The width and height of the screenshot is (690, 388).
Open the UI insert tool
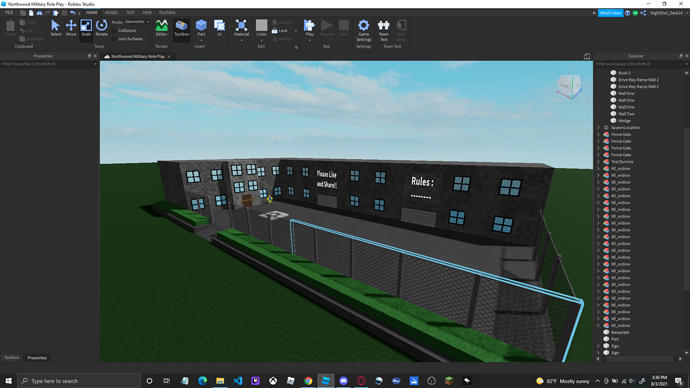tap(219, 28)
